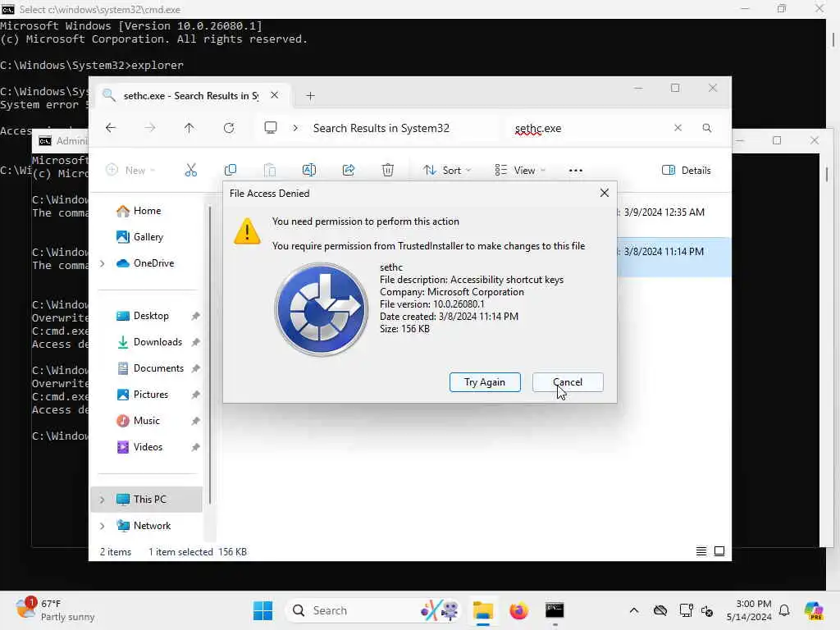Open the clock showing 3:00 PM
840x630 pixels.
749,610
